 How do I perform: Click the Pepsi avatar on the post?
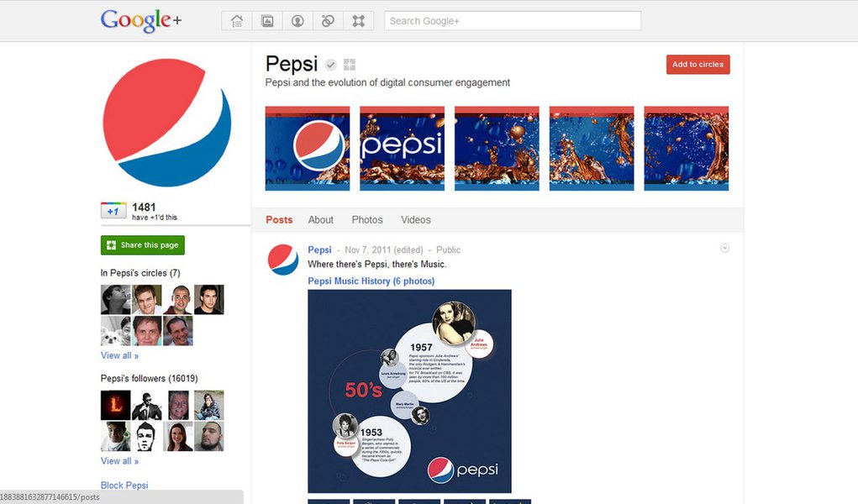point(283,260)
